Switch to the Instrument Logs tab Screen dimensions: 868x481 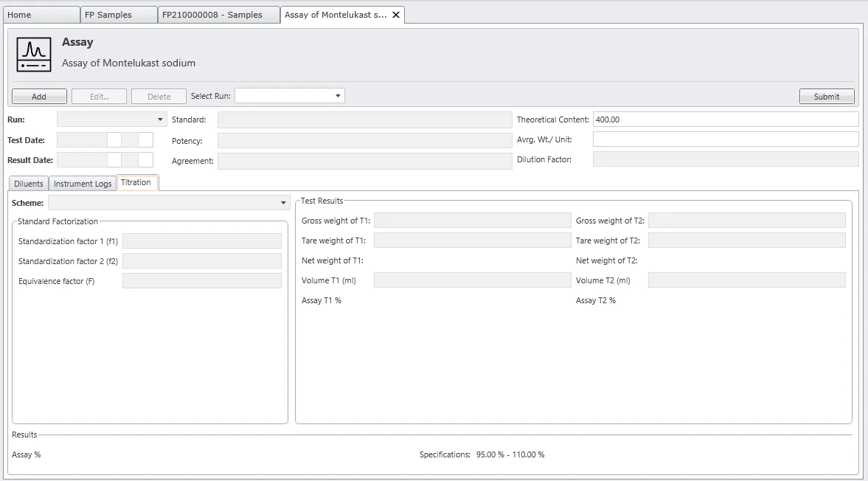[x=83, y=184]
